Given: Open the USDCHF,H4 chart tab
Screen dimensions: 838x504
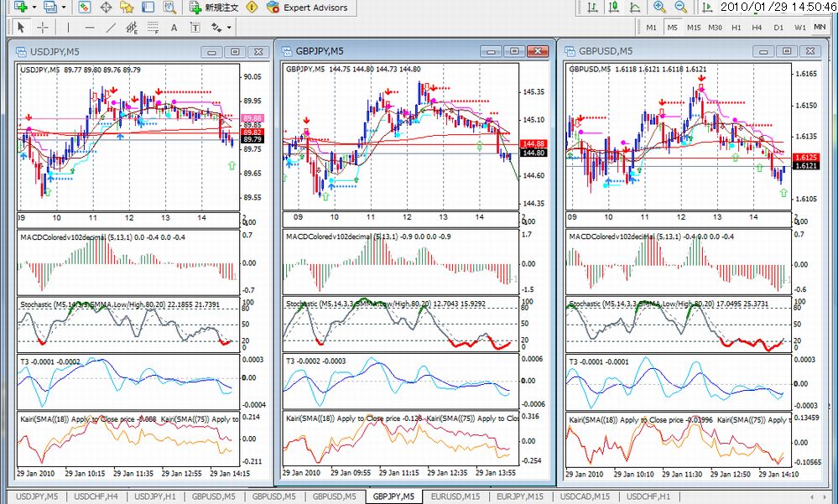Looking at the screenshot, I should 96,496.
